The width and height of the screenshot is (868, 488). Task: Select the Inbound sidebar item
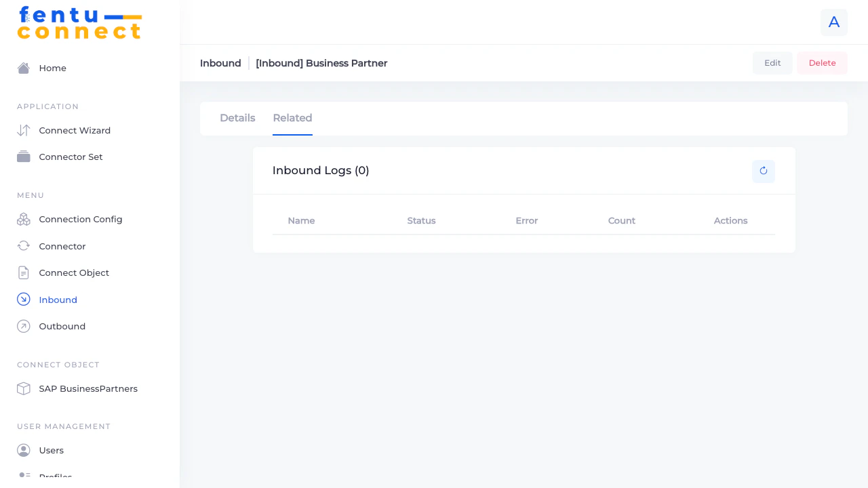pyautogui.click(x=58, y=300)
